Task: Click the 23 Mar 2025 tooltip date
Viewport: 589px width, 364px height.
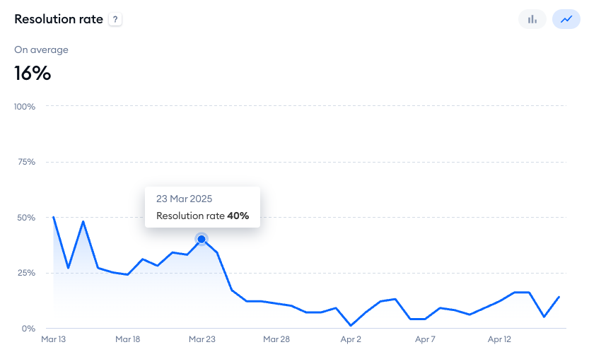Action: 184,199
